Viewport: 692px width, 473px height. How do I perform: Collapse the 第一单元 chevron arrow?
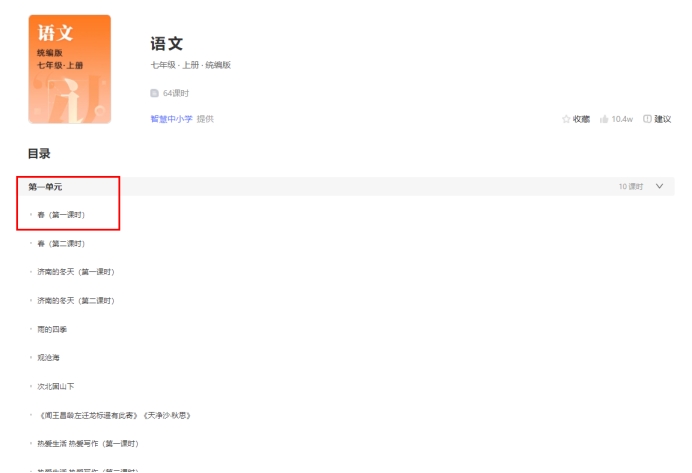659,186
